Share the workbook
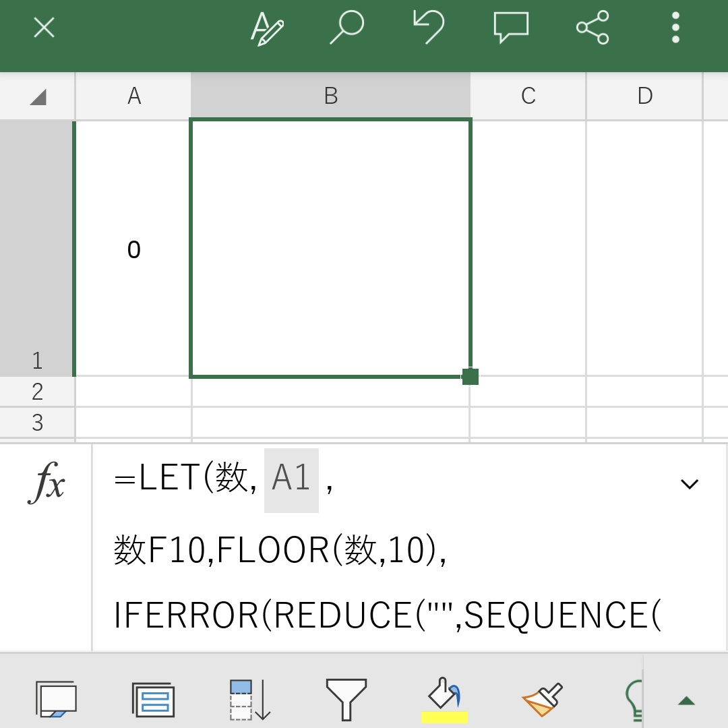Screen dimensions: 728x728 tap(593, 28)
